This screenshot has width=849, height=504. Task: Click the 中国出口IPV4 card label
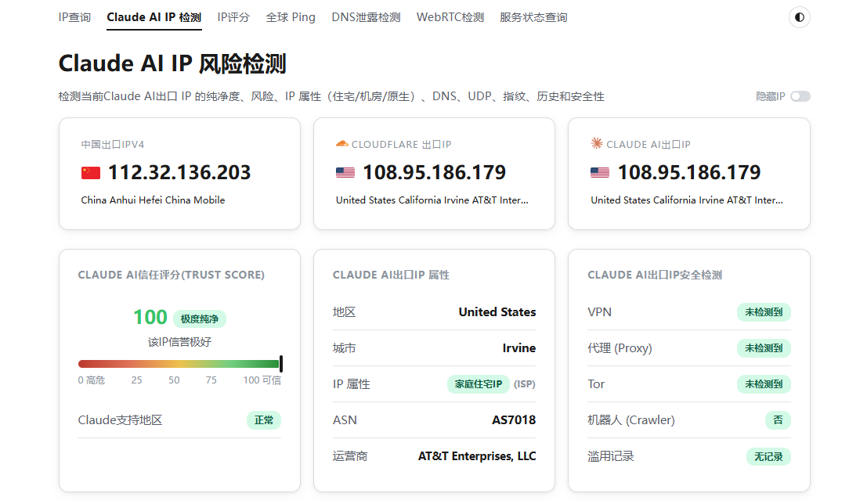point(113,144)
